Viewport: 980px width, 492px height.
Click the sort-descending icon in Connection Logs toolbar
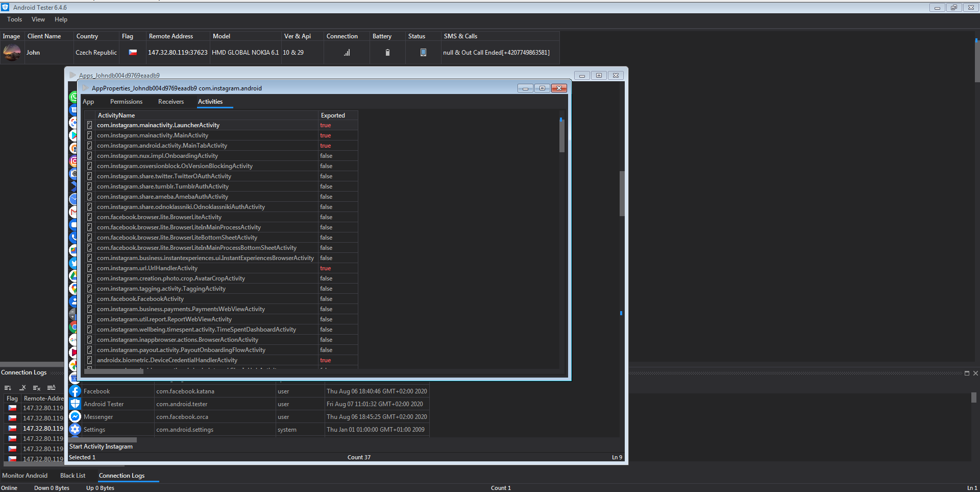(x=8, y=388)
